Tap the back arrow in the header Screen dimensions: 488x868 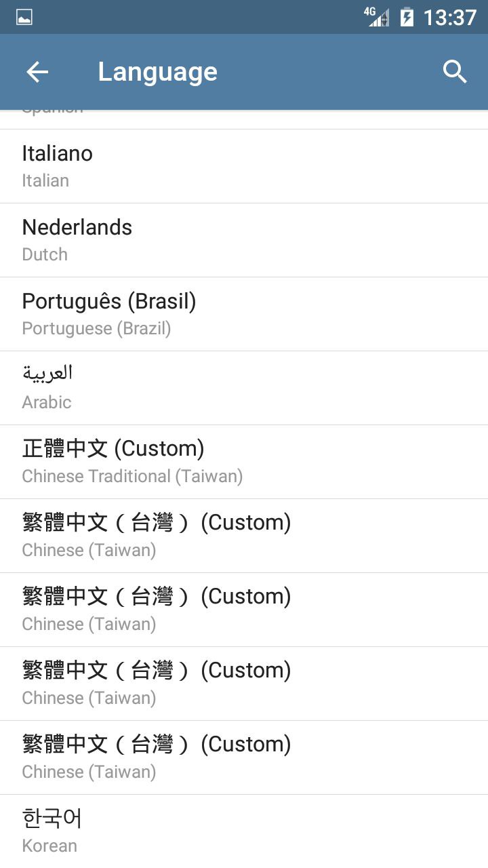pos(37,72)
